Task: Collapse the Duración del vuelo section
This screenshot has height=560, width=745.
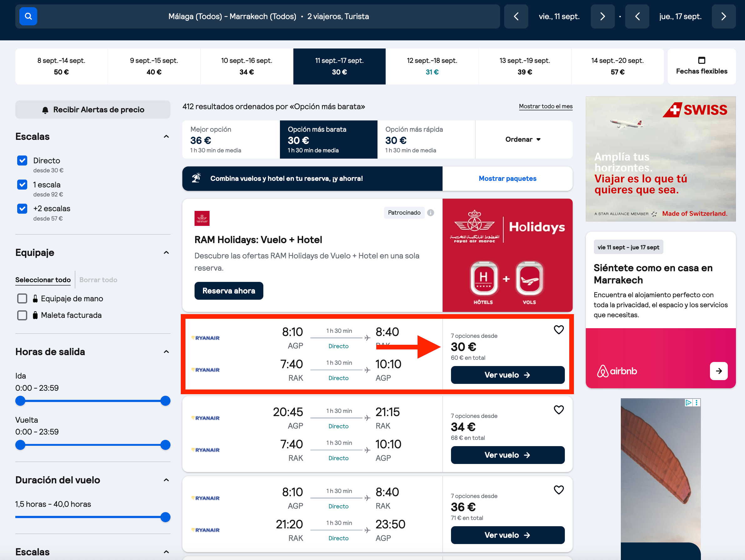Action: (166, 480)
